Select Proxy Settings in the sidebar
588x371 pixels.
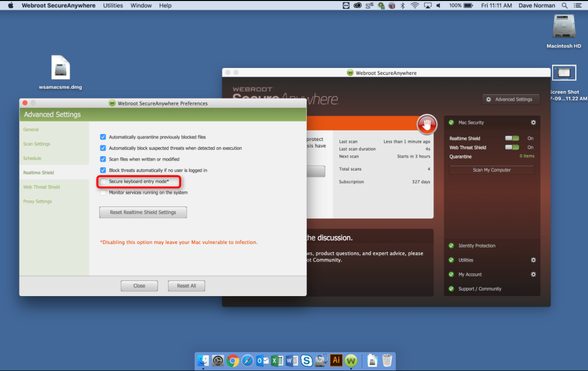(37, 201)
